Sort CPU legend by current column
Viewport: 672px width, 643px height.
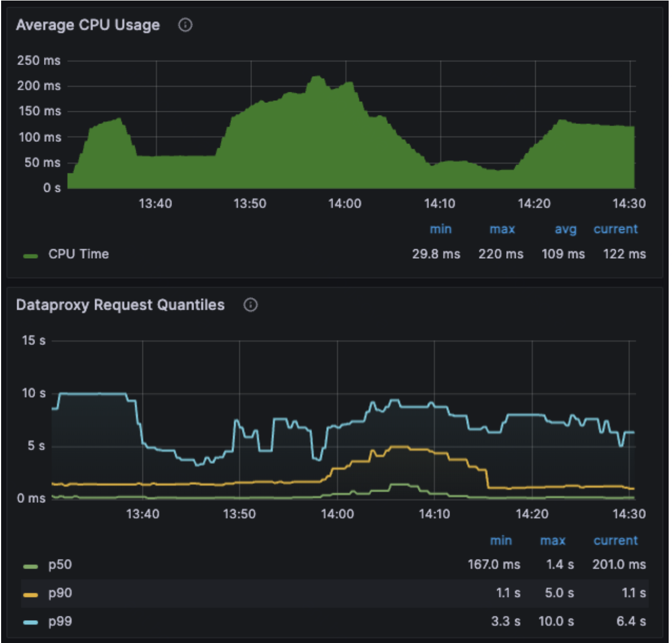tap(616, 229)
